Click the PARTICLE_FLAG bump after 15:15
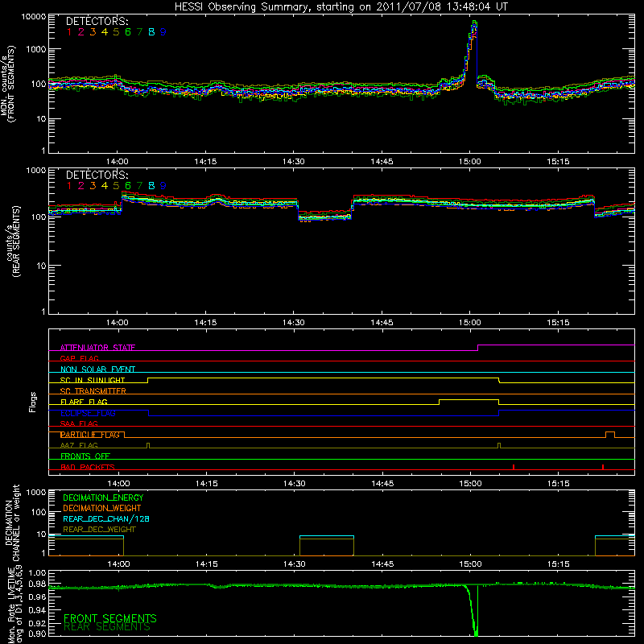The height and width of the screenshot is (644, 644). pyautogui.click(x=610, y=435)
